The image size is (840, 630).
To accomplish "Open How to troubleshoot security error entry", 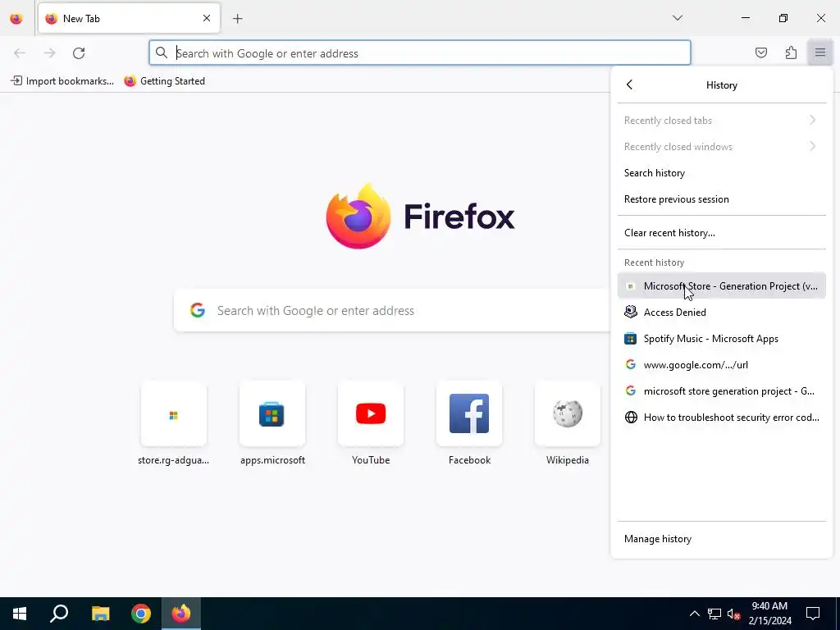I will (x=722, y=418).
